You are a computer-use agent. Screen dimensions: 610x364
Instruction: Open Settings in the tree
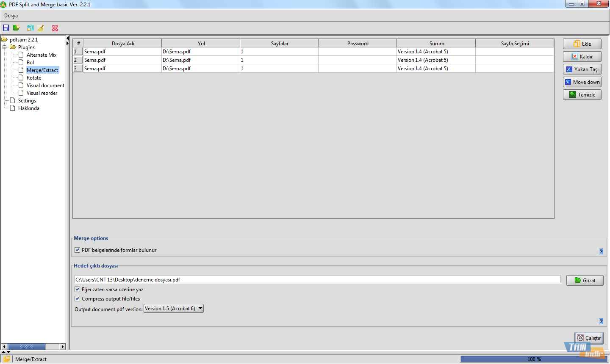point(27,101)
